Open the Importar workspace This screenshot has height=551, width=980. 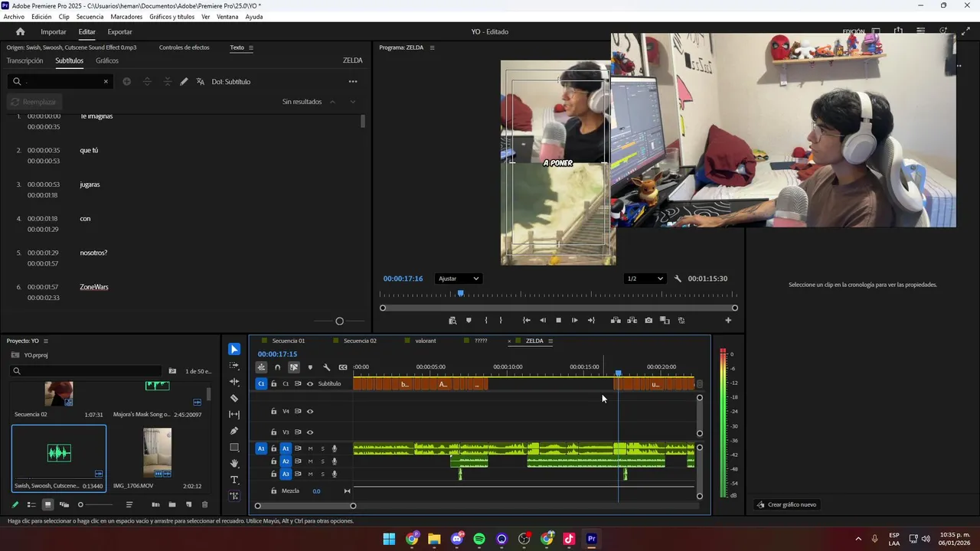point(54,32)
